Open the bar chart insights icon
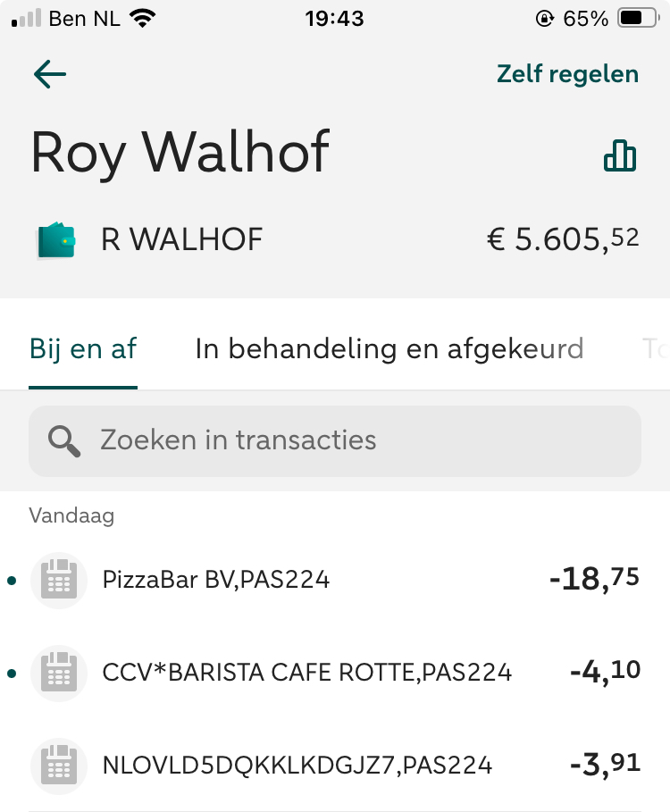Viewport: 670px width, 812px height. [620, 155]
